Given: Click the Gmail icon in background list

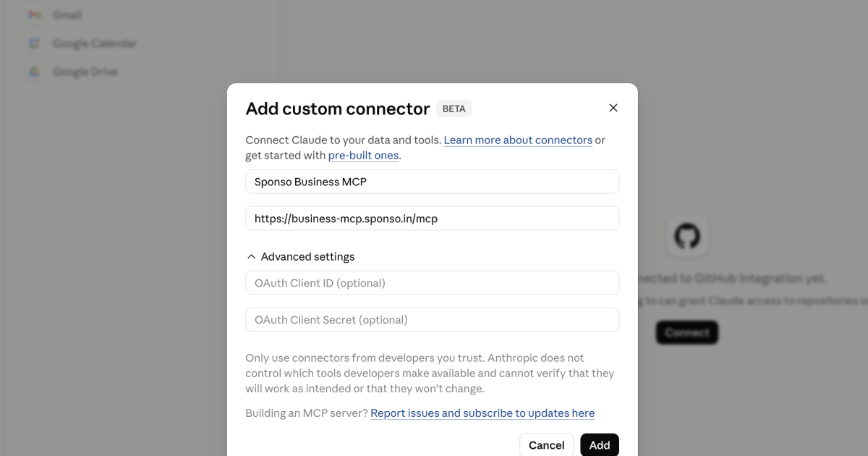Looking at the screenshot, I should click(34, 14).
